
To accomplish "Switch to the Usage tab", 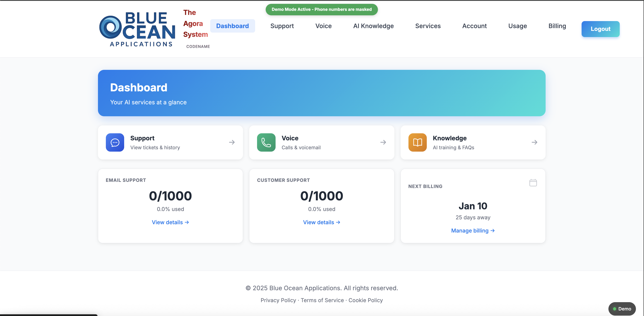I will (x=517, y=26).
